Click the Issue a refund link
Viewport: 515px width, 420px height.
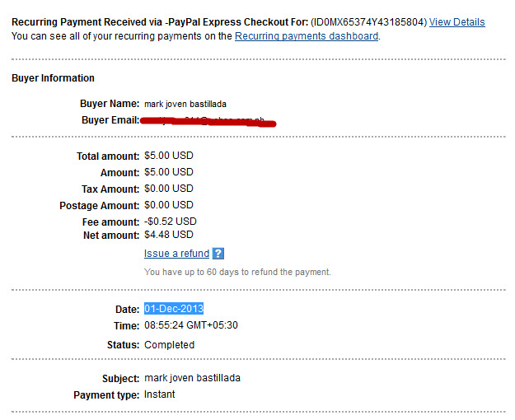pyautogui.click(x=176, y=254)
